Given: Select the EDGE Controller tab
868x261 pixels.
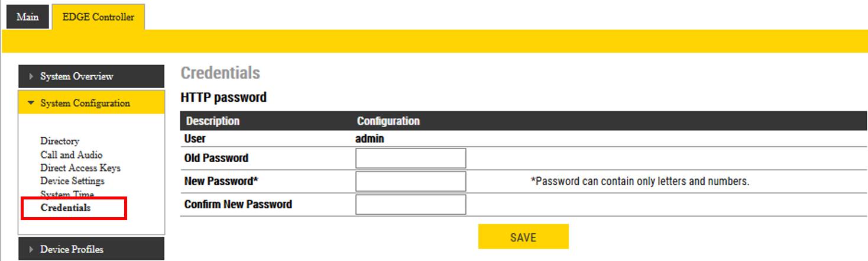Looking at the screenshot, I should coord(98,17).
